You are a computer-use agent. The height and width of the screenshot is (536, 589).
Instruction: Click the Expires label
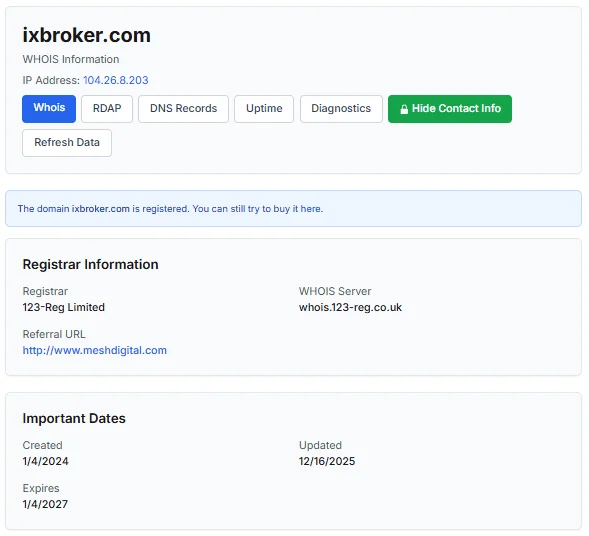(x=41, y=488)
